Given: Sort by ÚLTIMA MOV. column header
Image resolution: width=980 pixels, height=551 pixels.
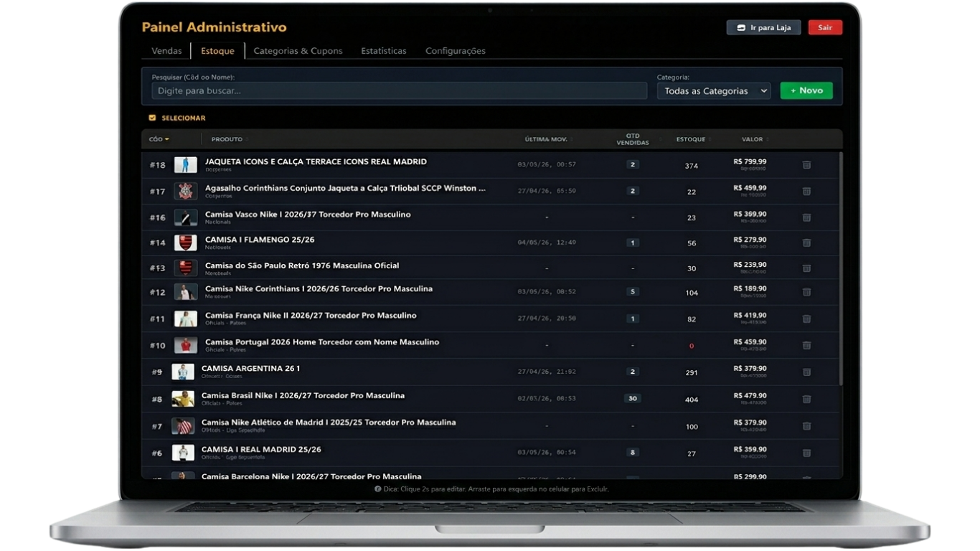Looking at the screenshot, I should click(x=546, y=139).
